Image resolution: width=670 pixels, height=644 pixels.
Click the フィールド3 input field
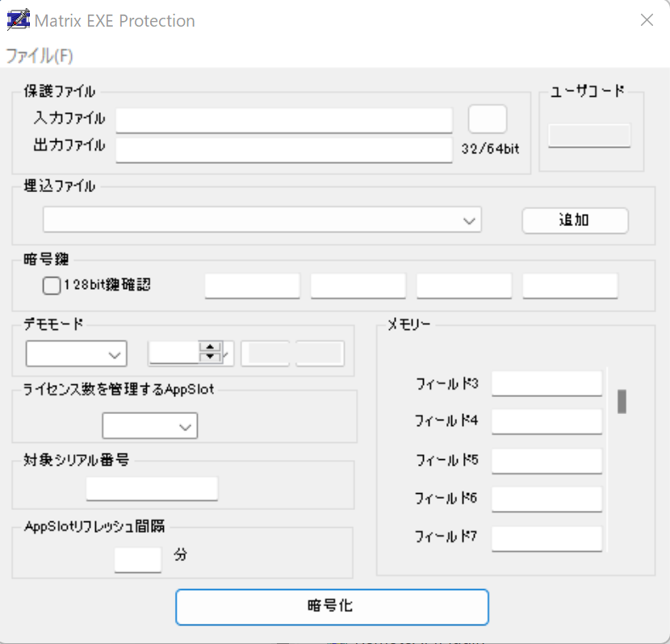click(547, 383)
